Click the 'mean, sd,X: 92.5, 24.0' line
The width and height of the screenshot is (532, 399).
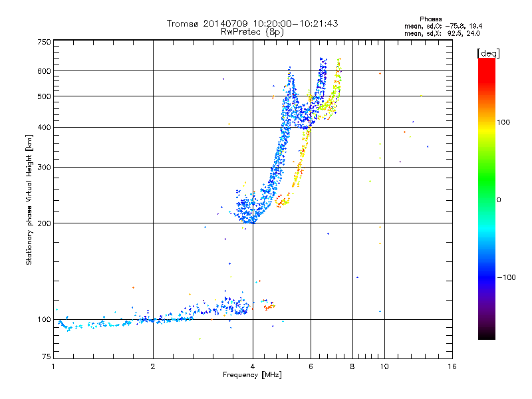tap(442, 33)
